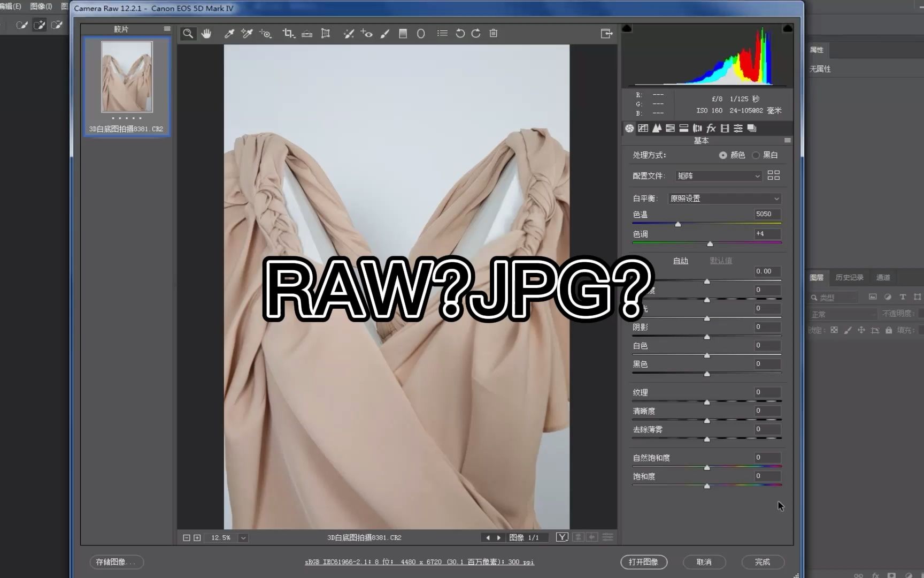Toggle before/after preview with Y button
This screenshot has width=924, height=578.
point(562,537)
